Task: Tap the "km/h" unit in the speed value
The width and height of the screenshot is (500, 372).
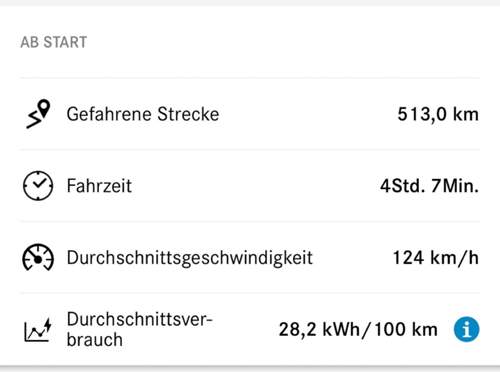Action: (x=454, y=258)
